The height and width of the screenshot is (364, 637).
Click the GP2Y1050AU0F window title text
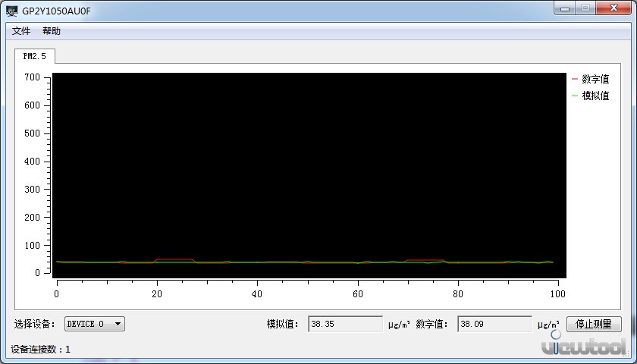coord(56,11)
